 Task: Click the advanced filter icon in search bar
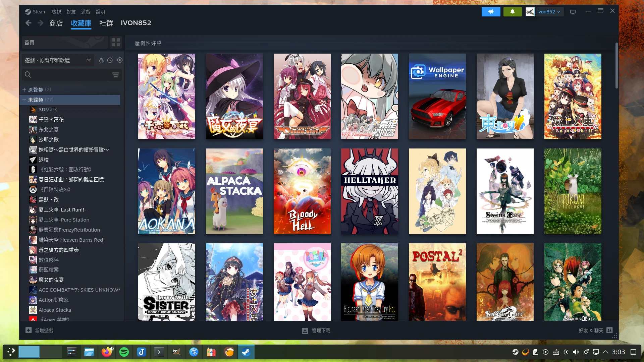tap(116, 75)
